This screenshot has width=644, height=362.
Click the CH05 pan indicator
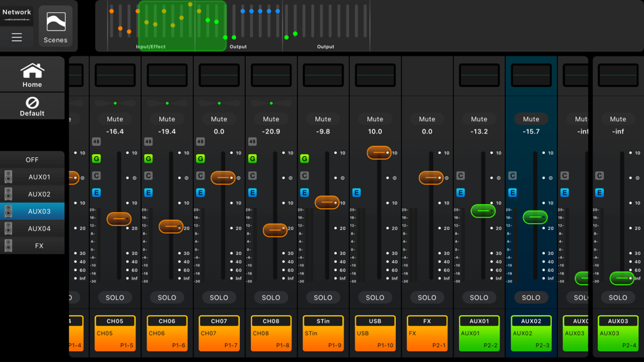pos(115,103)
